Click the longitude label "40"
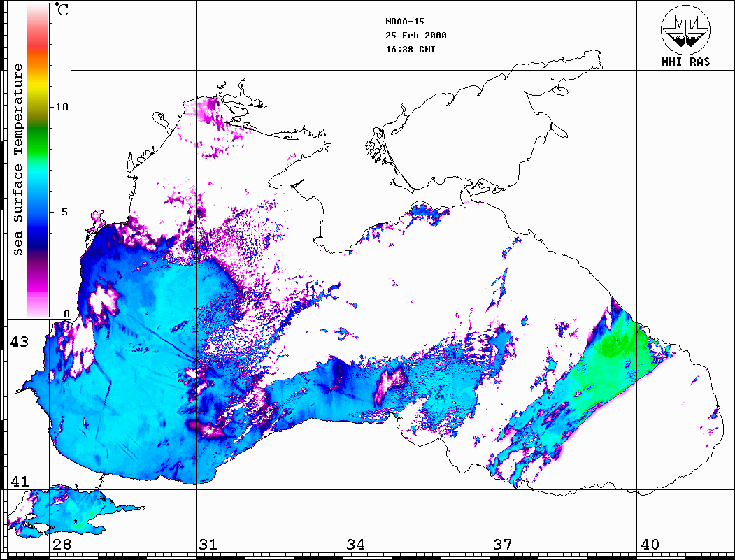The width and height of the screenshot is (735, 560). (x=650, y=545)
